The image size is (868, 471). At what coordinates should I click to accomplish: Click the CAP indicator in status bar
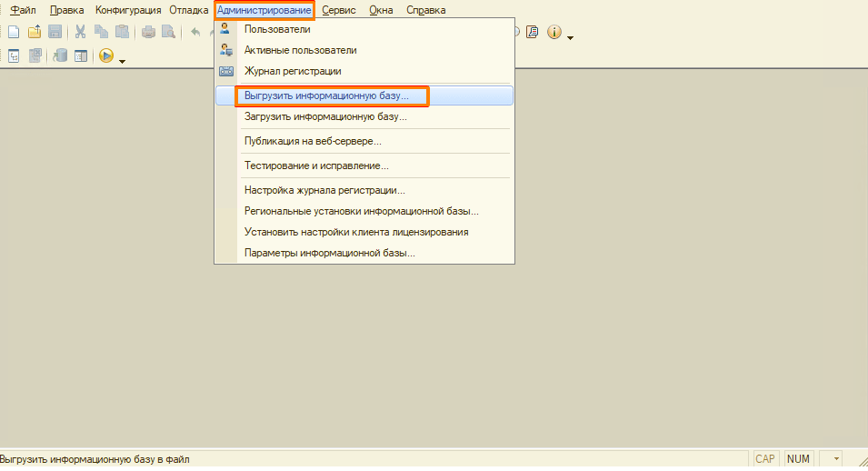click(x=765, y=459)
